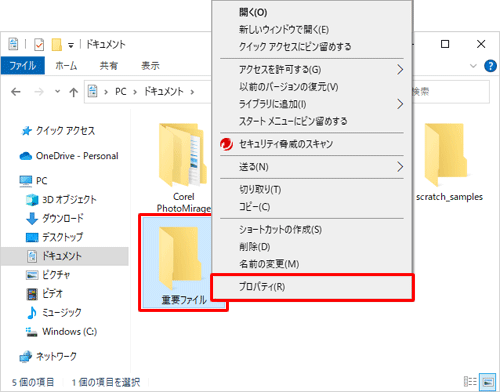Choose セキュリティ脅威のスキャン from context menu
Image resolution: width=500 pixels, height=392 pixels.
coord(312,144)
